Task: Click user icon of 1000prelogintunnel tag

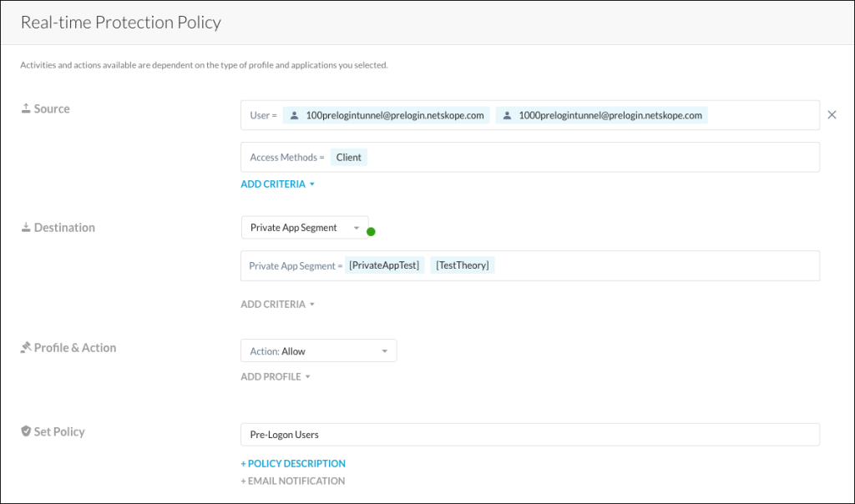Action: [507, 115]
